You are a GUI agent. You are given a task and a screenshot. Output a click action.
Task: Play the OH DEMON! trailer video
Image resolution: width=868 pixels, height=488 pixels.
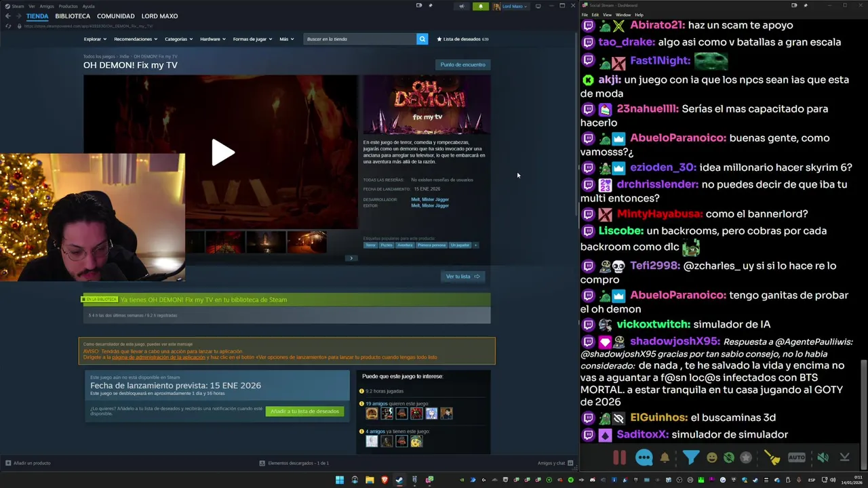[x=222, y=152]
